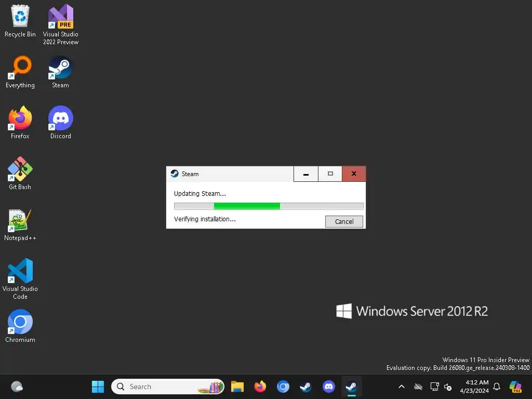Select the Visual Studio Code desktop shortcut

point(20,279)
